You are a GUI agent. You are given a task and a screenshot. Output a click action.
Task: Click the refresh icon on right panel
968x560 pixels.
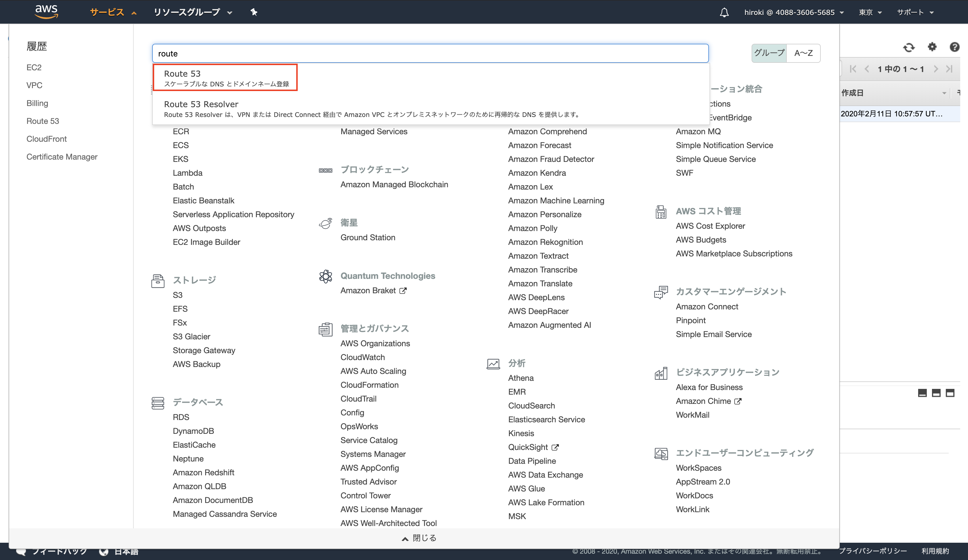[x=908, y=47]
